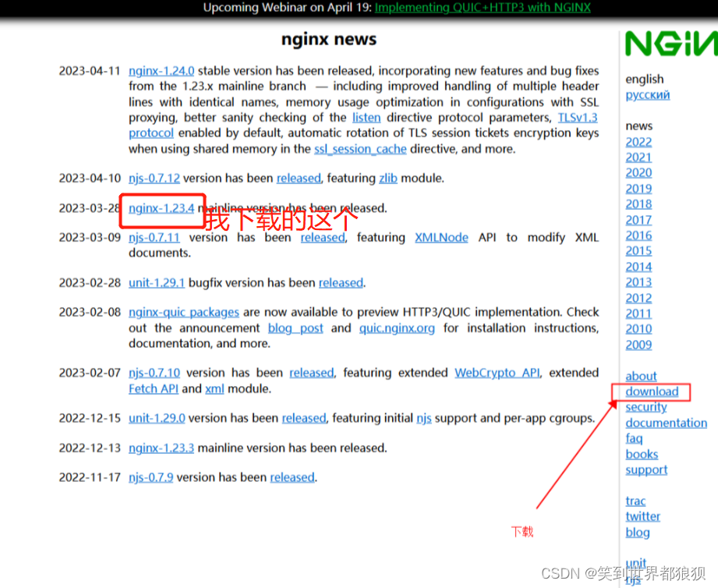The width and height of the screenshot is (718, 588).
Task: Open the TLSv1.3 link
Action: point(578,118)
